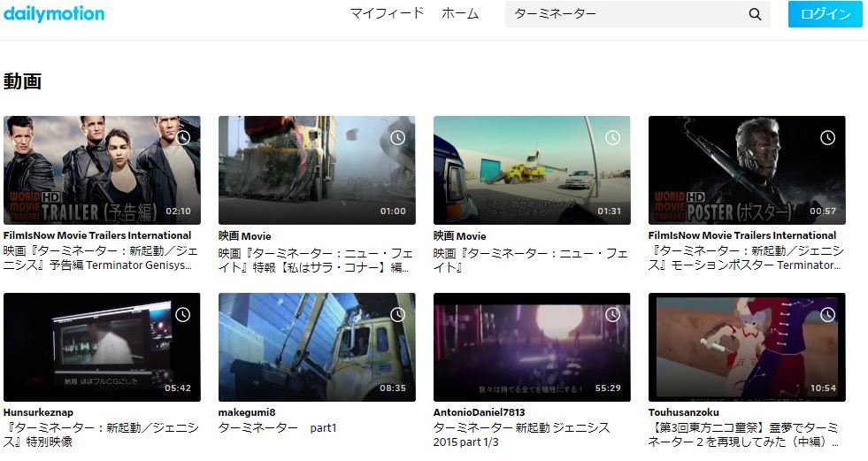Click the 動画 section heading

tap(22, 81)
